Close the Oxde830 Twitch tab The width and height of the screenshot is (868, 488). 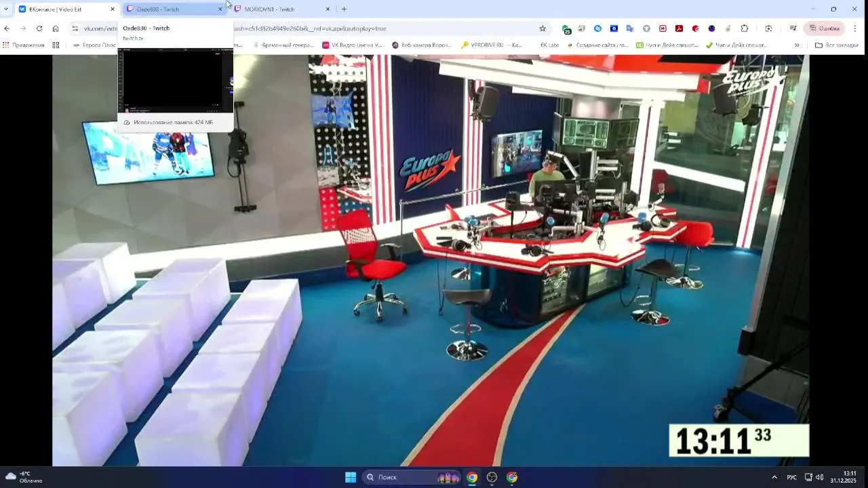pos(220,9)
